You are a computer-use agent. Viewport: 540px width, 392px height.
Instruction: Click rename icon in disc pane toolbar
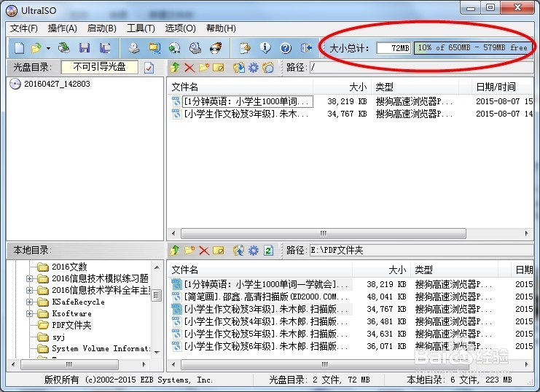[x=219, y=68]
